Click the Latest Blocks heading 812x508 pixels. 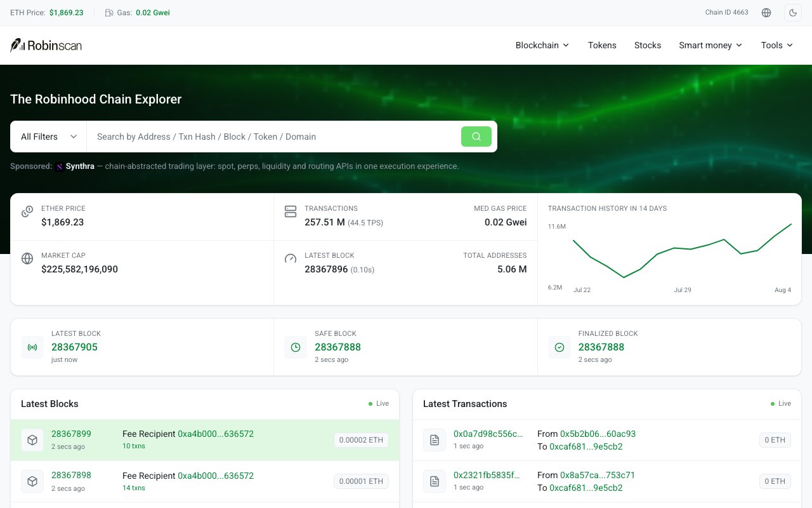tap(49, 404)
